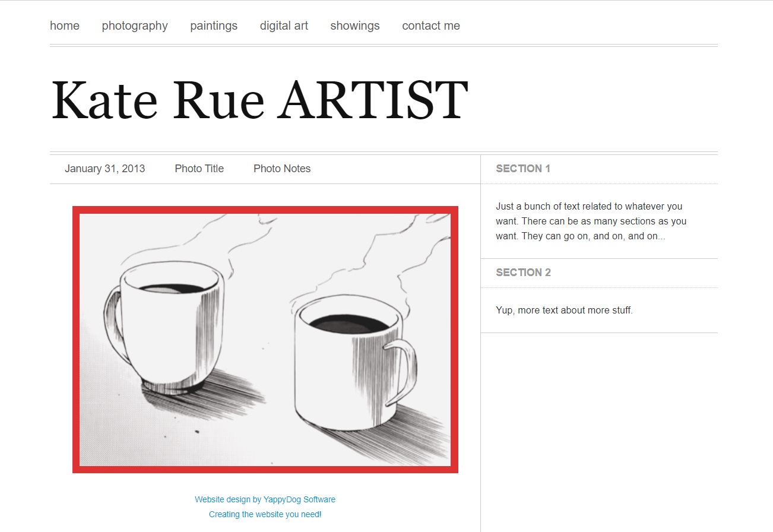Follow the 'Creating the website you need!' link
This screenshot has width=773, height=532.
tap(265, 514)
